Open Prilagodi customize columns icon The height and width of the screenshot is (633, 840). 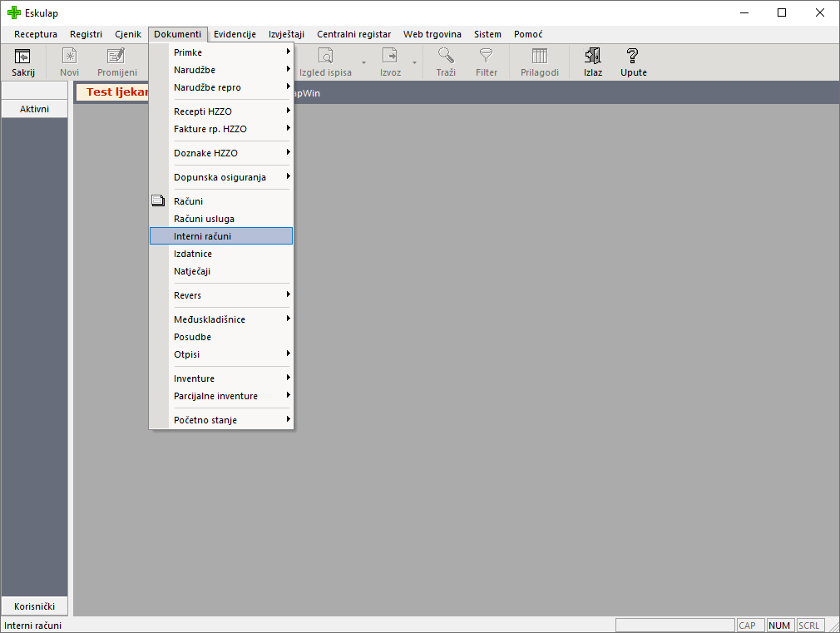[x=540, y=57]
